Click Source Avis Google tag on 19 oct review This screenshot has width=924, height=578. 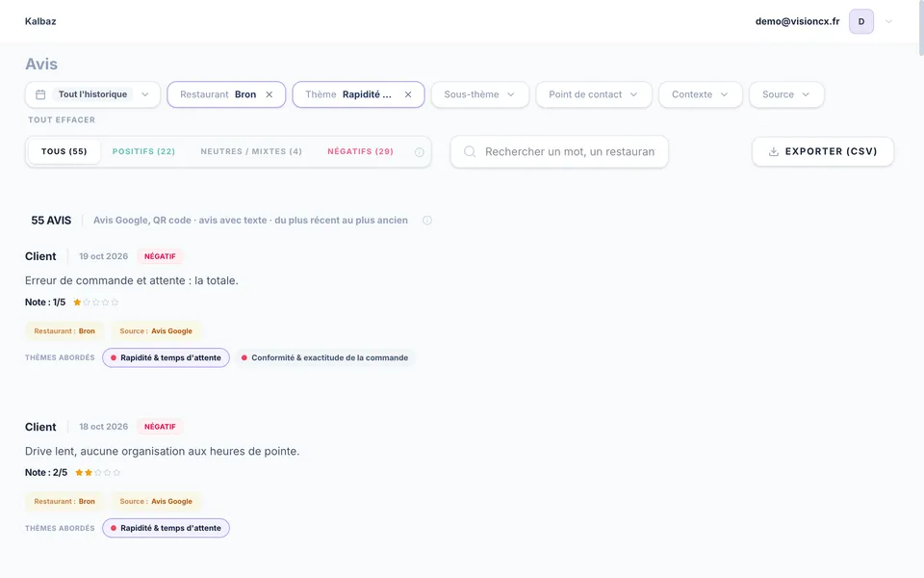coord(156,330)
